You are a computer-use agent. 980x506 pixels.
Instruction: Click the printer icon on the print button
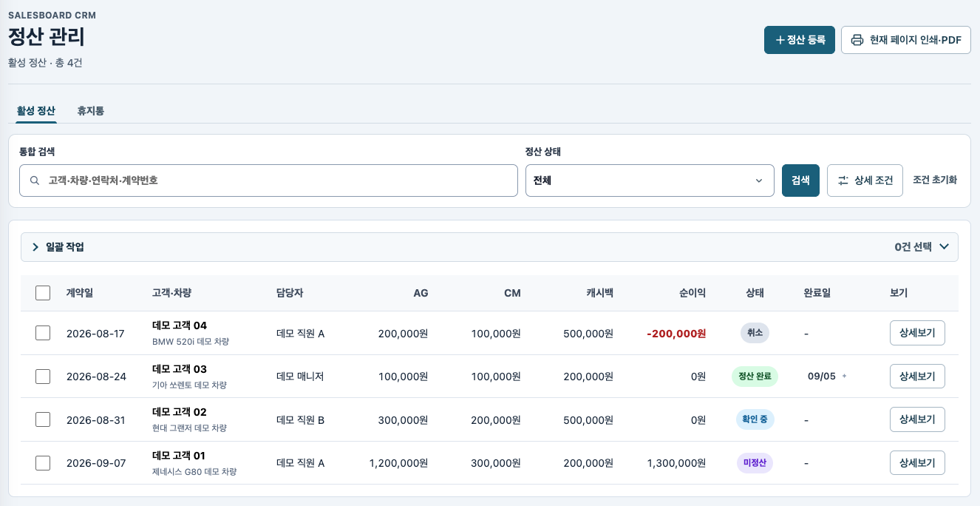tap(857, 40)
